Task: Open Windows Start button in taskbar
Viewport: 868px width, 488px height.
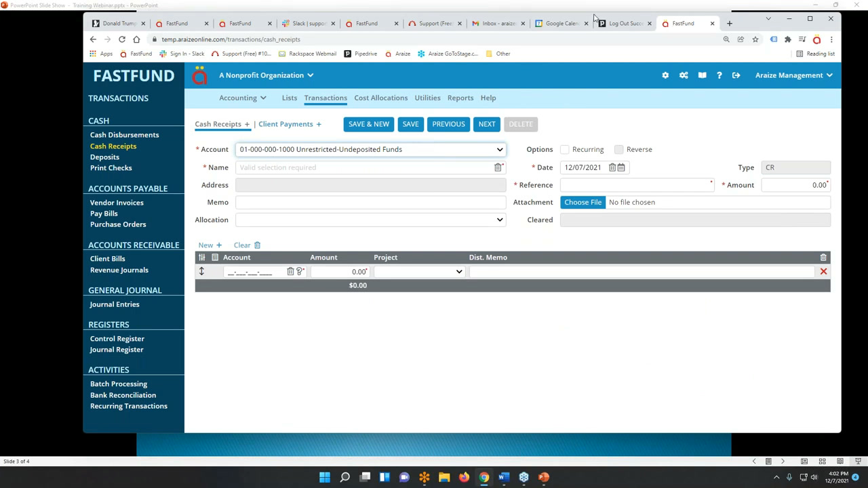Action: [325, 477]
